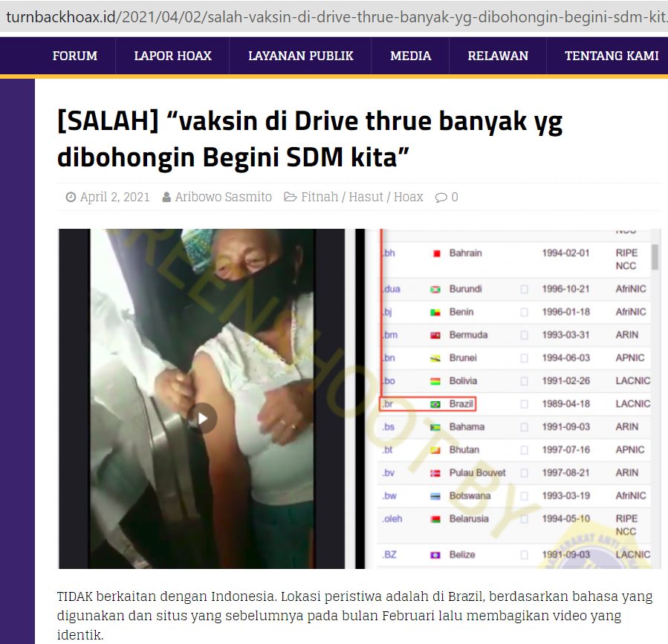The height and width of the screenshot is (644, 668).
Task: Toggle the checkbox in the Burundi row
Action: click(525, 289)
